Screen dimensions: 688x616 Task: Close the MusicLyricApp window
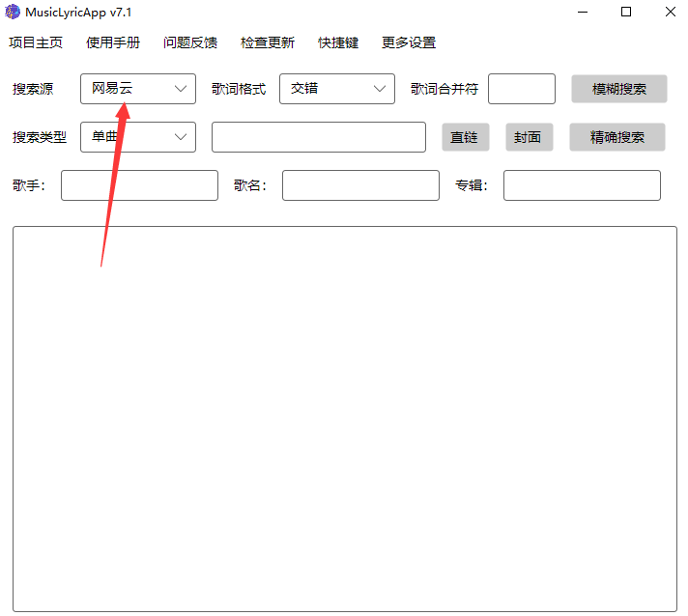(670, 12)
